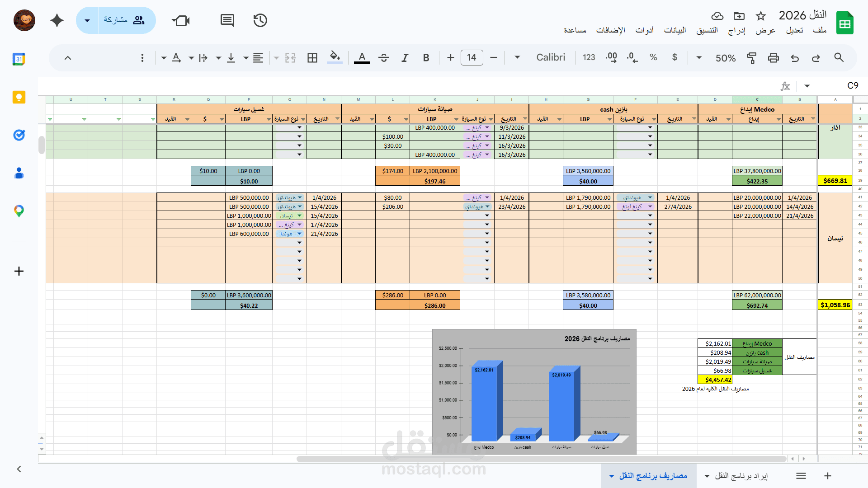Activate the paint format tool
The image size is (868, 488).
click(x=751, y=57)
